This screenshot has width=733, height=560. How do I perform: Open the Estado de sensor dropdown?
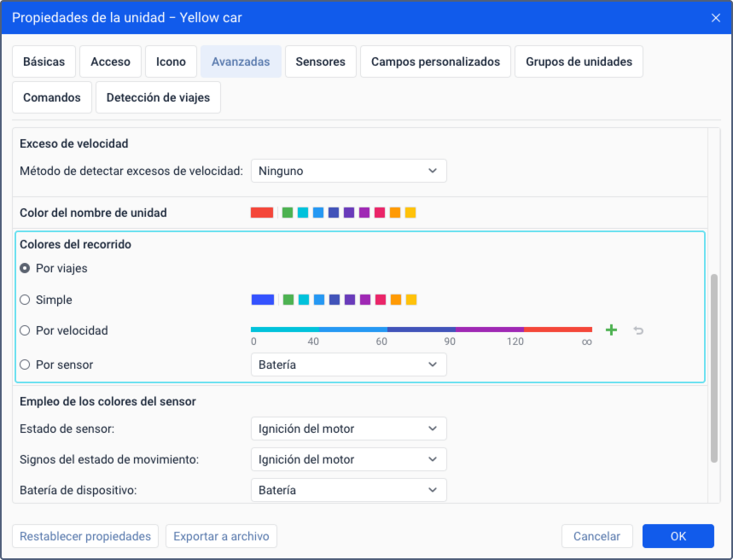(349, 429)
